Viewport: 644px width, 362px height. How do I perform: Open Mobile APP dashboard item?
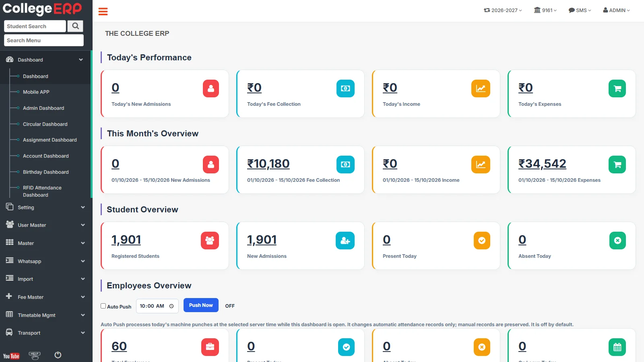pos(36,92)
